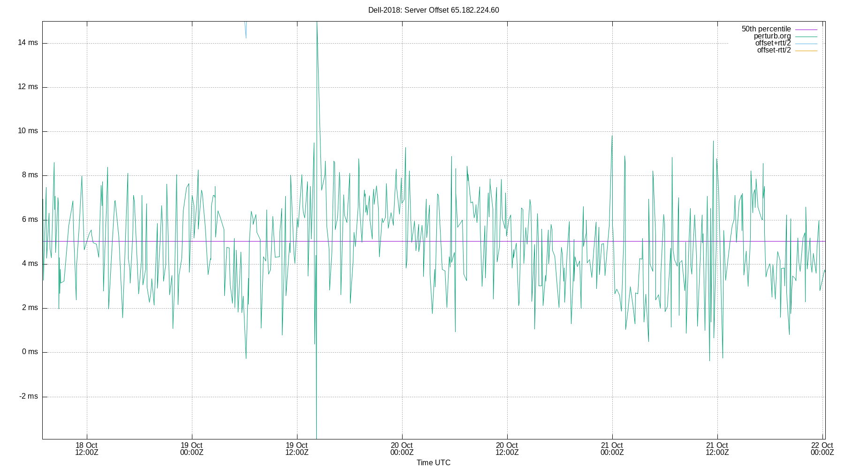Select the 'perturb.org' legend entry
The image size is (868, 469).
772,36
